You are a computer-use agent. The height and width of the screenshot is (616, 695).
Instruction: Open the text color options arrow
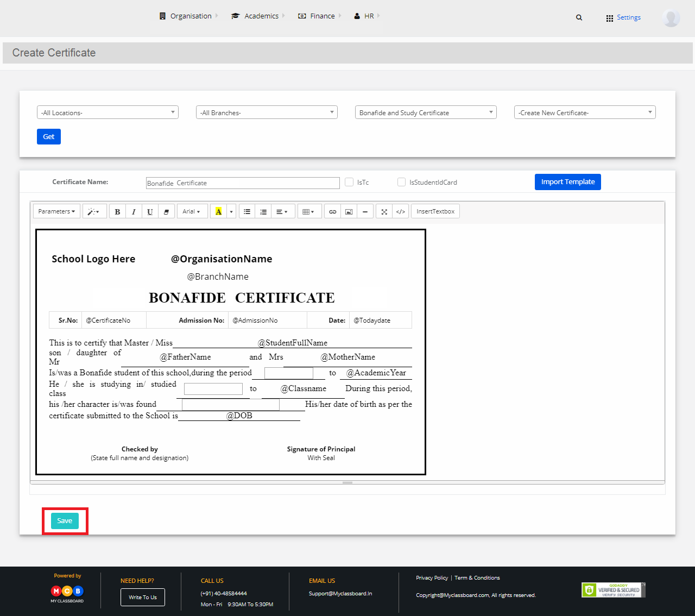[x=231, y=211]
